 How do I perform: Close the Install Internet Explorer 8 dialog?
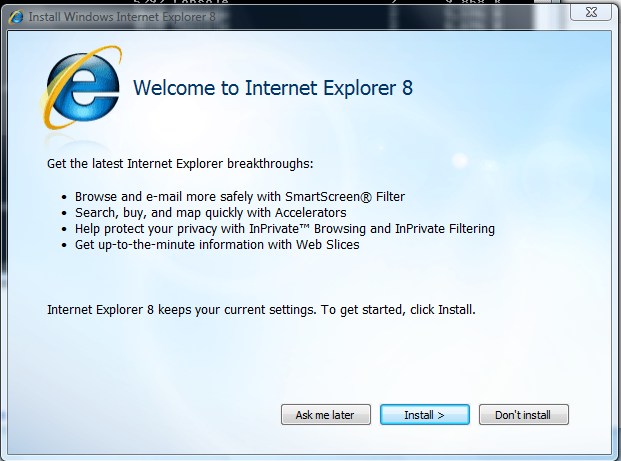[x=591, y=12]
